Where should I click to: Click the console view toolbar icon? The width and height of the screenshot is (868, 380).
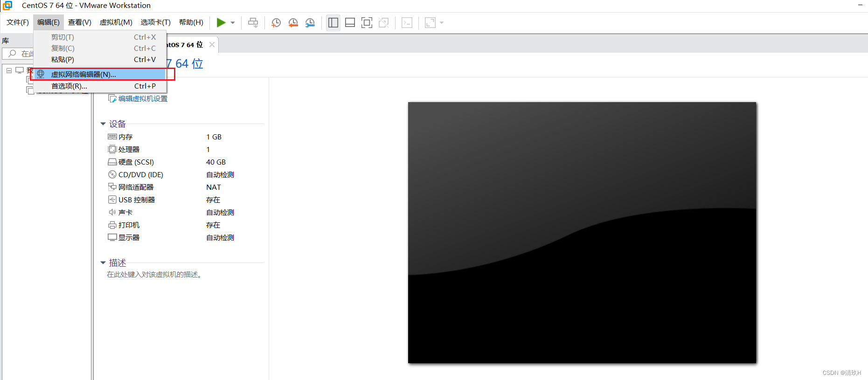coord(407,22)
